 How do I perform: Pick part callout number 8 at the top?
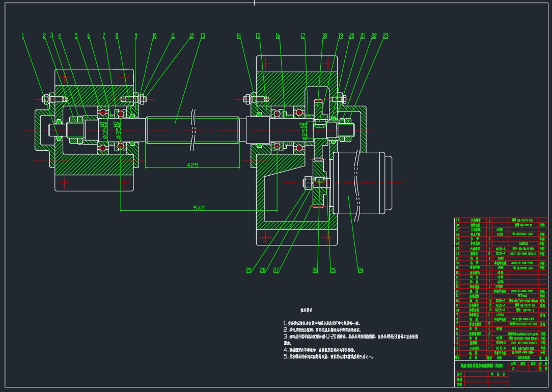tap(117, 36)
